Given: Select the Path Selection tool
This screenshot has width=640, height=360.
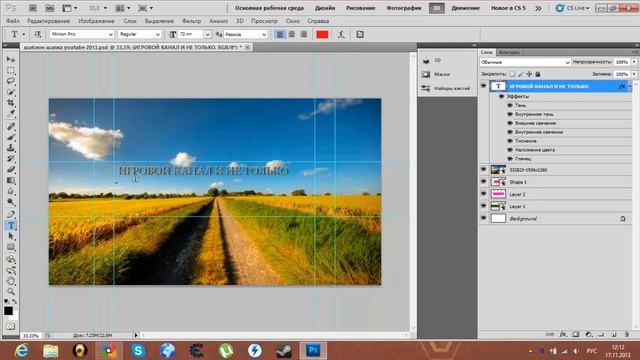Looking at the screenshot, I should (11, 236).
